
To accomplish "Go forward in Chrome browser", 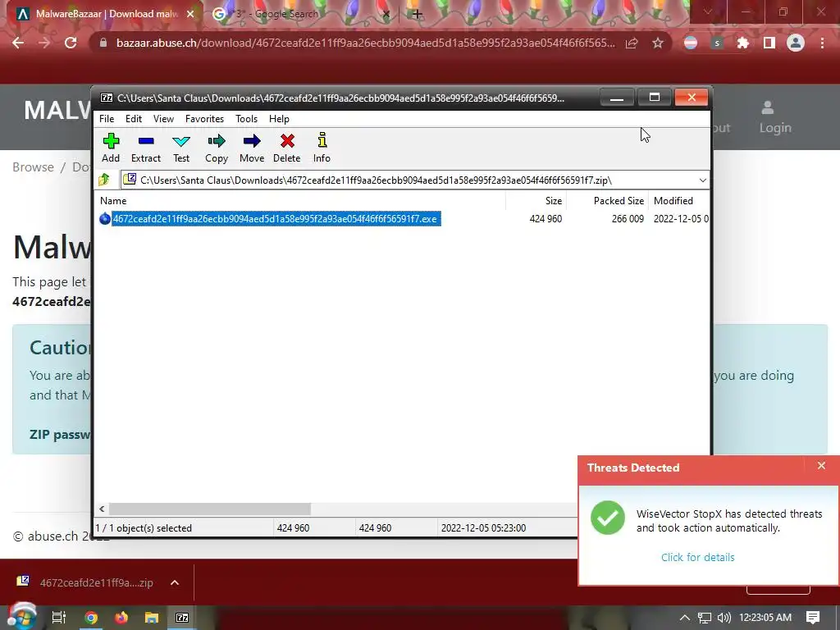I will 44,43.
